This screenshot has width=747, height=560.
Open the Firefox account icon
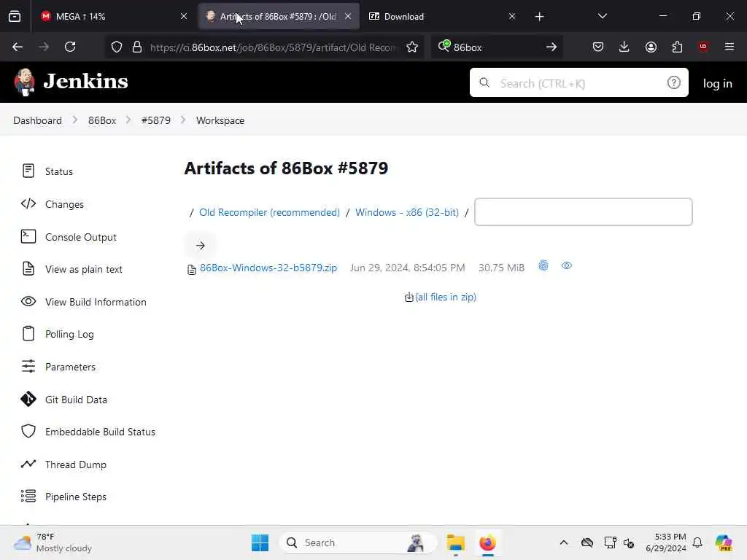tap(651, 47)
